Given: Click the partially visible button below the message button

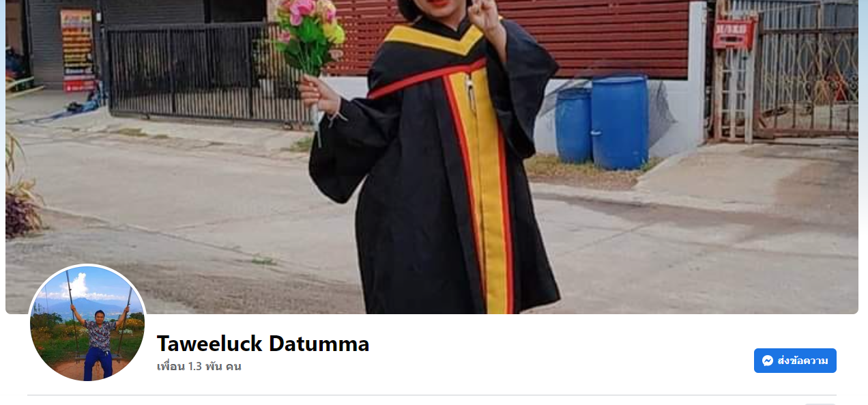Looking at the screenshot, I should [x=820, y=404].
